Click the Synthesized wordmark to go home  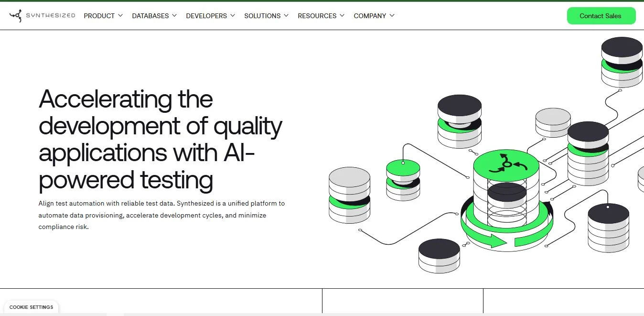point(53,15)
